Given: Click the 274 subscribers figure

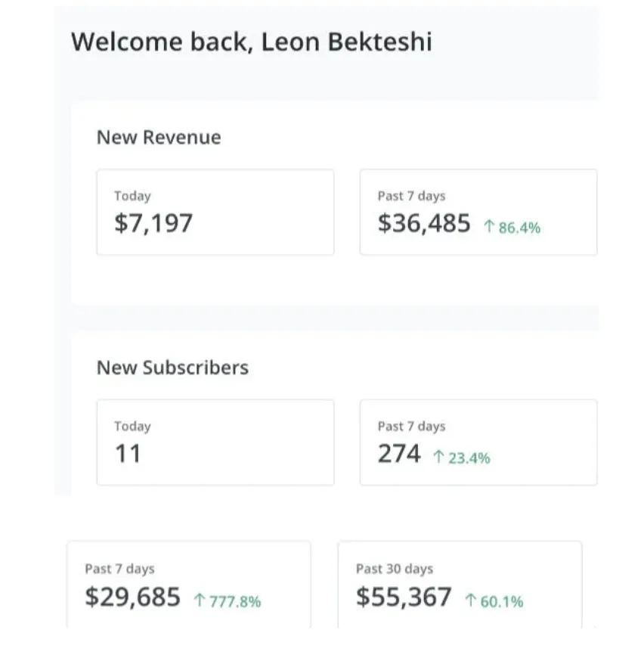Looking at the screenshot, I should [399, 454].
